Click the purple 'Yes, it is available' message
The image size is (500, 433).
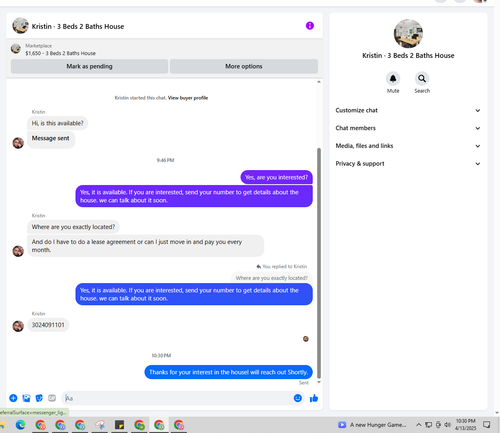click(194, 196)
